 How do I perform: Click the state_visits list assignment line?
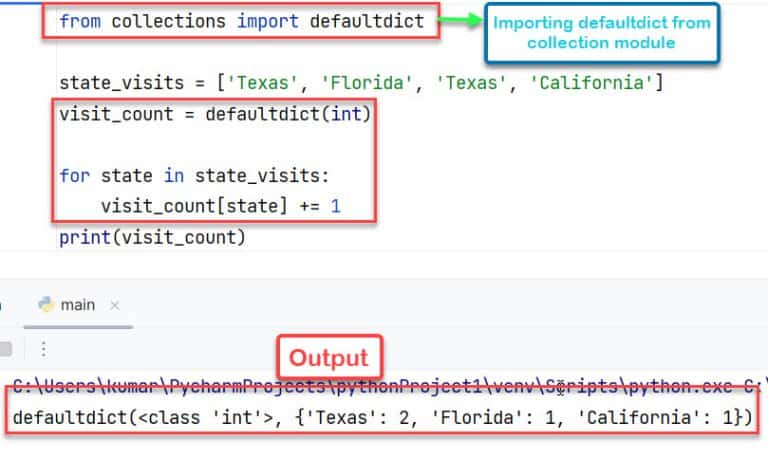(361, 83)
